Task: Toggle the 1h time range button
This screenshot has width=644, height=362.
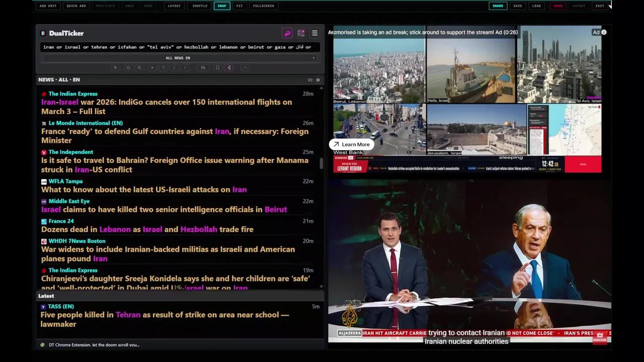Action: 203,67
